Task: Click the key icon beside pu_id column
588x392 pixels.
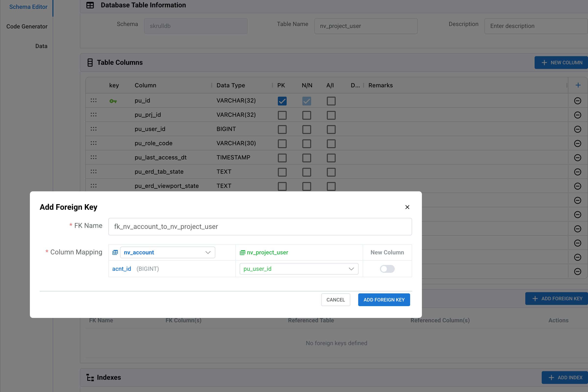Action: tap(113, 101)
